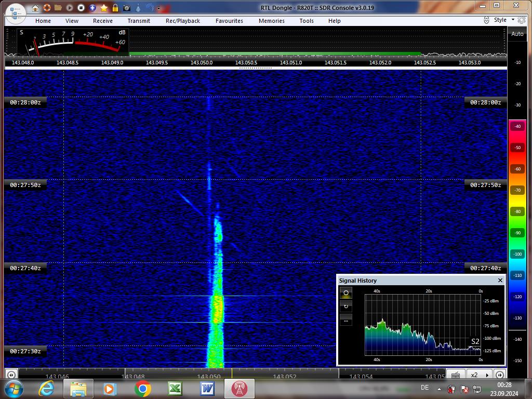The image size is (532, 399).
Task: Click the Play icon in quick toolbar
Action: [x=70, y=7]
